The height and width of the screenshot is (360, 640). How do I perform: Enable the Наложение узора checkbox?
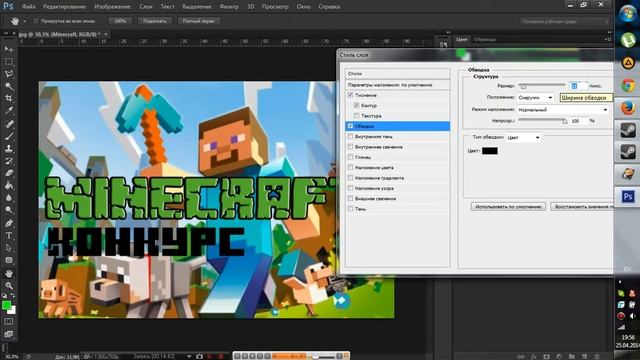pos(350,188)
